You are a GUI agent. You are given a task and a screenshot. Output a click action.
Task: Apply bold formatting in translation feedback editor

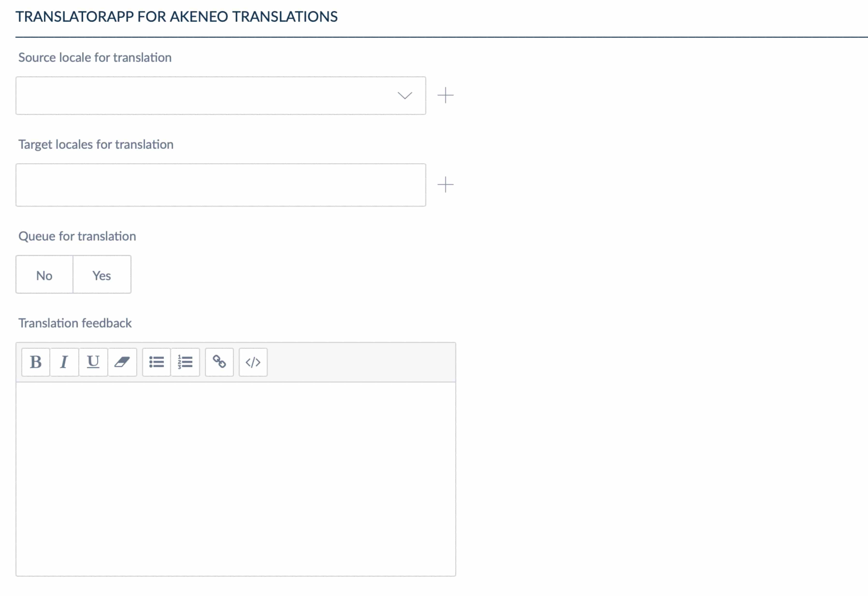[x=36, y=362]
